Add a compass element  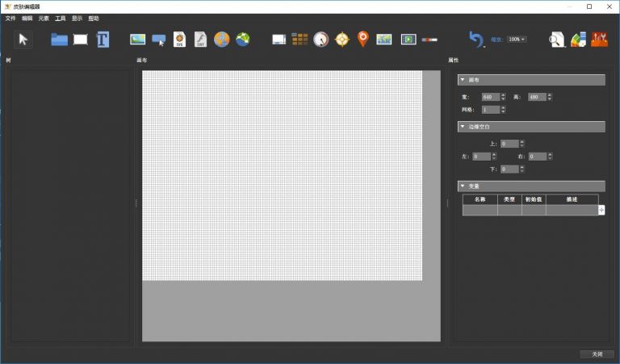click(x=342, y=39)
